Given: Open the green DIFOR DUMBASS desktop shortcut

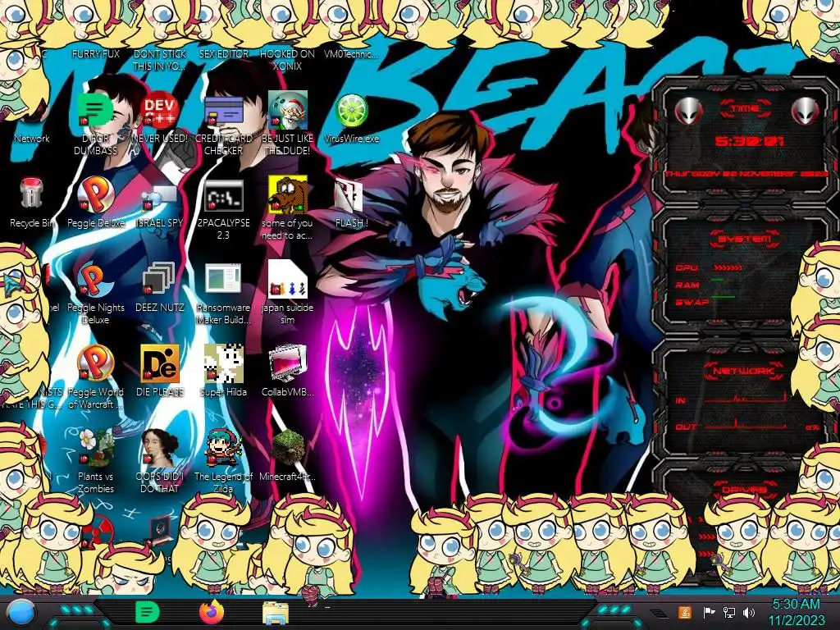Looking at the screenshot, I should tap(95, 111).
